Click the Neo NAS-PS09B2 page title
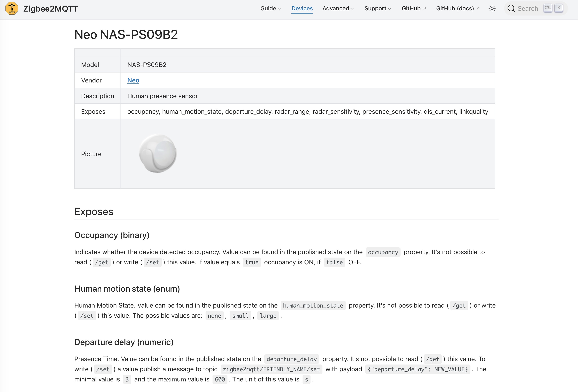The image size is (578, 392). [x=126, y=35]
